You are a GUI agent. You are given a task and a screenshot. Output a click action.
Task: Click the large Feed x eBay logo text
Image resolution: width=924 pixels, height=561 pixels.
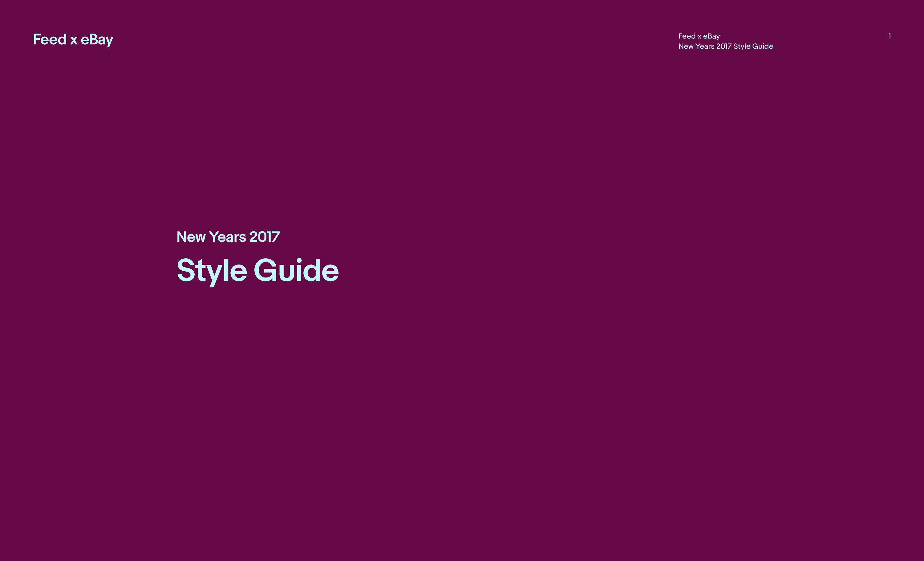click(73, 39)
